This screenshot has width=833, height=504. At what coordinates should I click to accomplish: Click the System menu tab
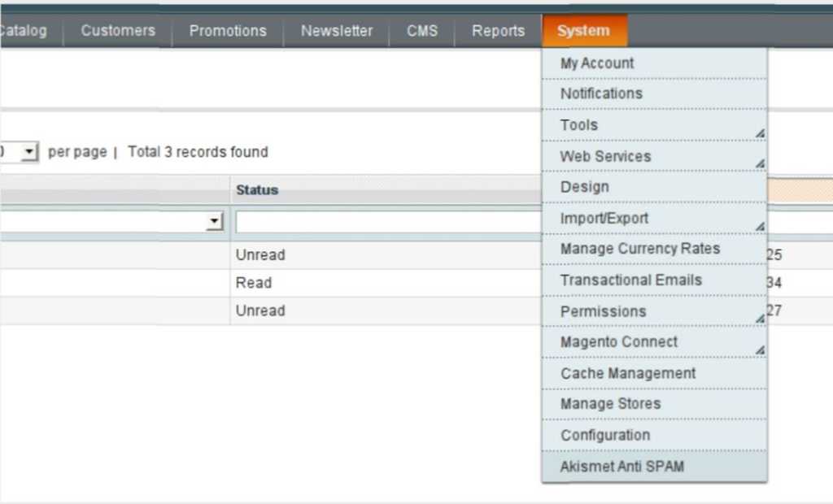584,31
